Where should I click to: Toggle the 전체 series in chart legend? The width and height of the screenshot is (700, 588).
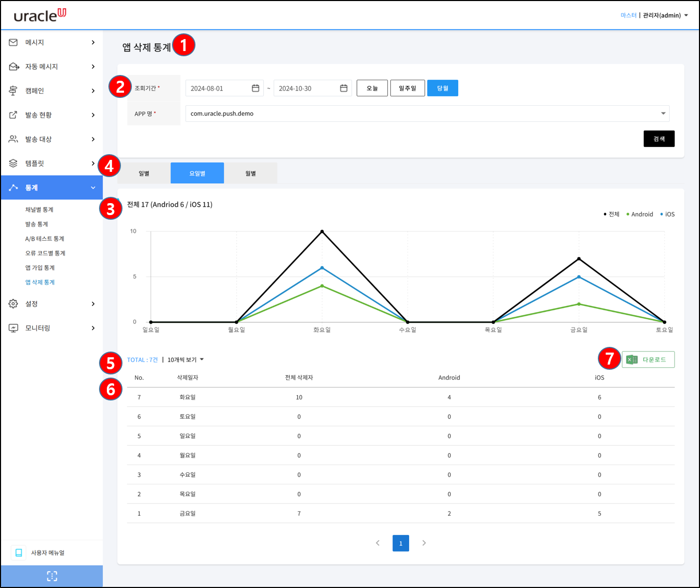(x=611, y=214)
